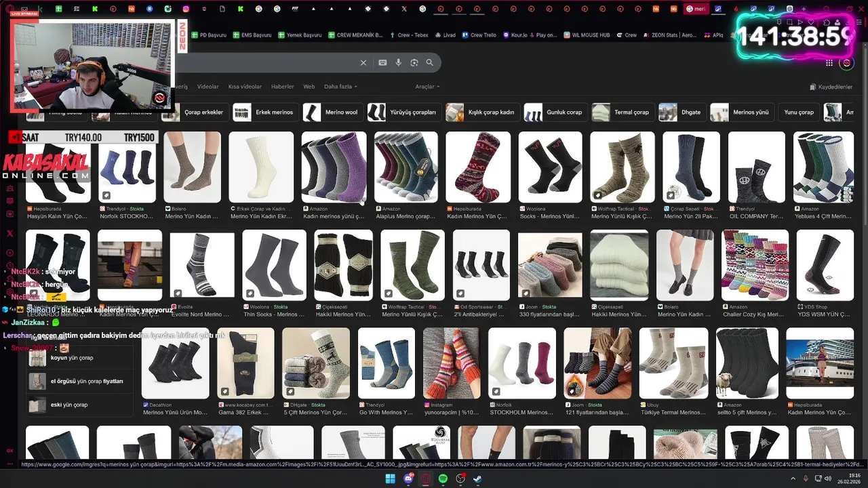
Task: Open the yuncorapcim Instagram image
Action: coord(452,363)
